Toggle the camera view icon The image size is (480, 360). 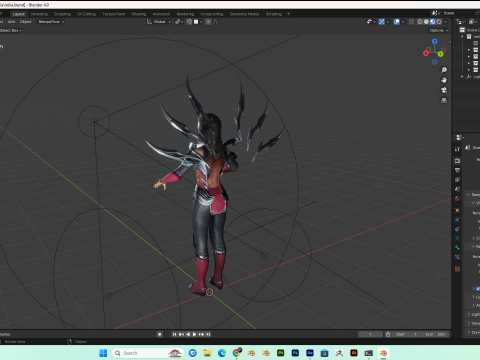444,90
